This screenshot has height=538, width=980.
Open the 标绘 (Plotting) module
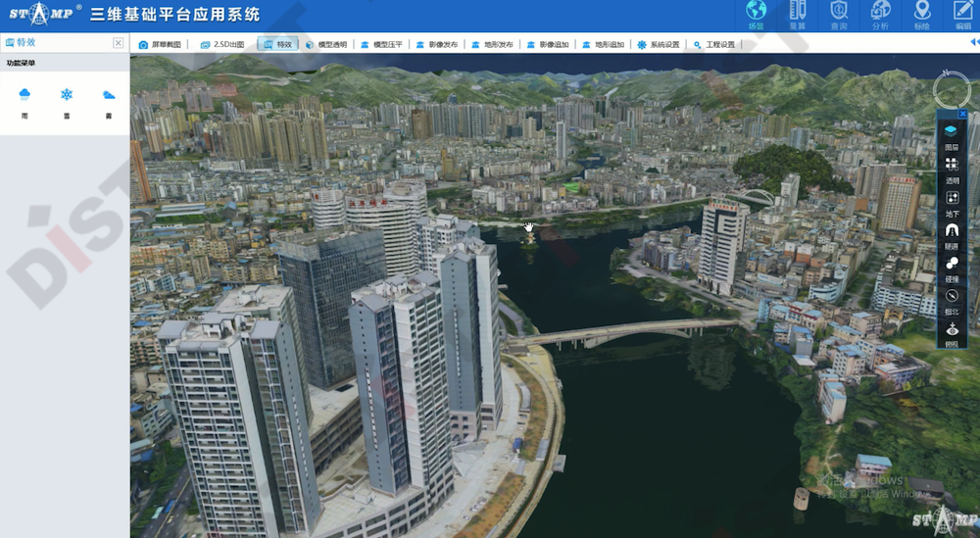coord(921,15)
